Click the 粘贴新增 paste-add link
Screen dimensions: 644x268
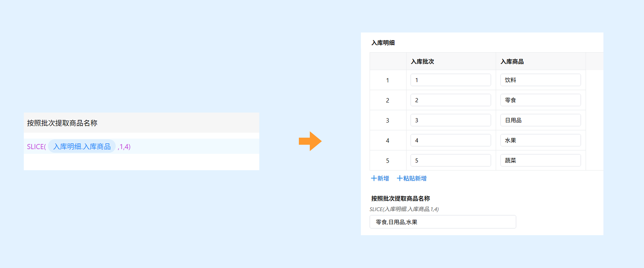(x=412, y=178)
